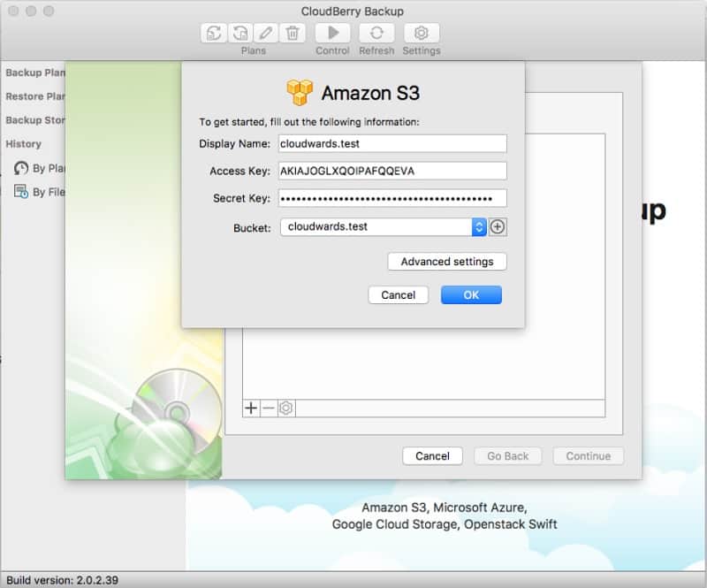
Task: Cancel the Amazon S3 dialog
Action: coord(399,295)
